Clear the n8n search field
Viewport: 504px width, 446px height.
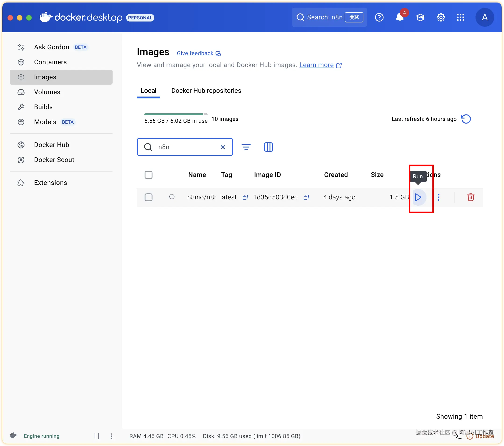(223, 147)
